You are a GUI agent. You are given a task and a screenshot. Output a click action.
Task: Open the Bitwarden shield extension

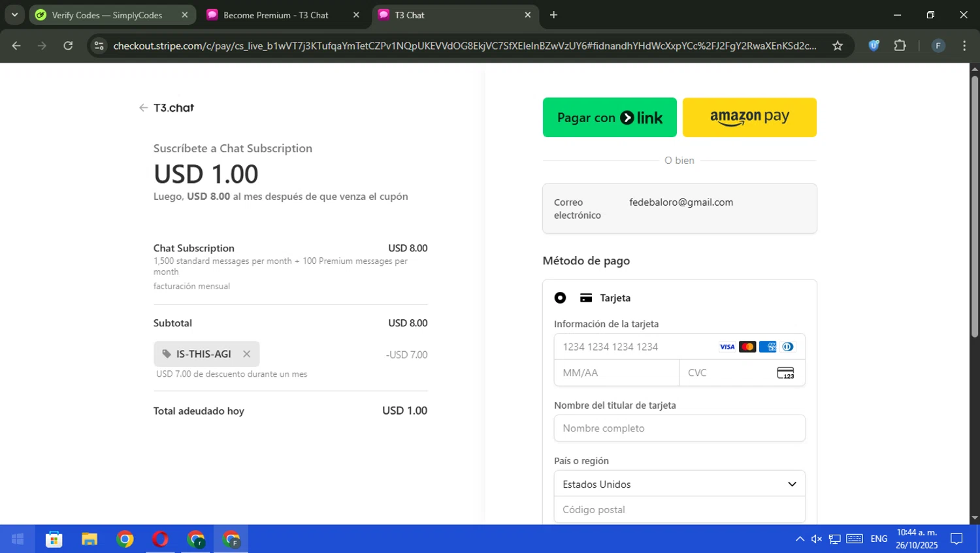tap(874, 46)
